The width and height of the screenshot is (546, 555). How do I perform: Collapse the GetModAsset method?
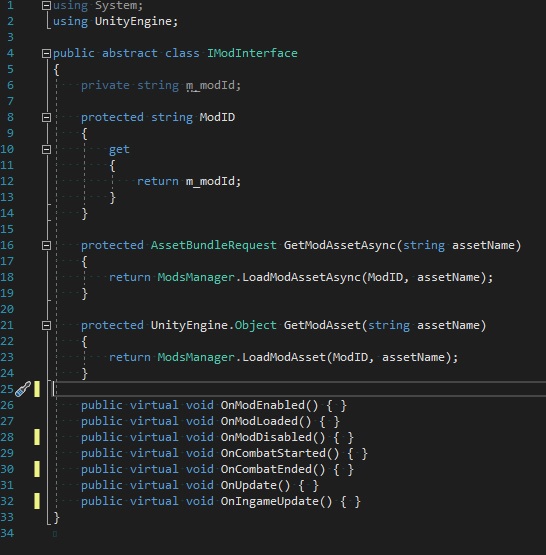click(46, 326)
